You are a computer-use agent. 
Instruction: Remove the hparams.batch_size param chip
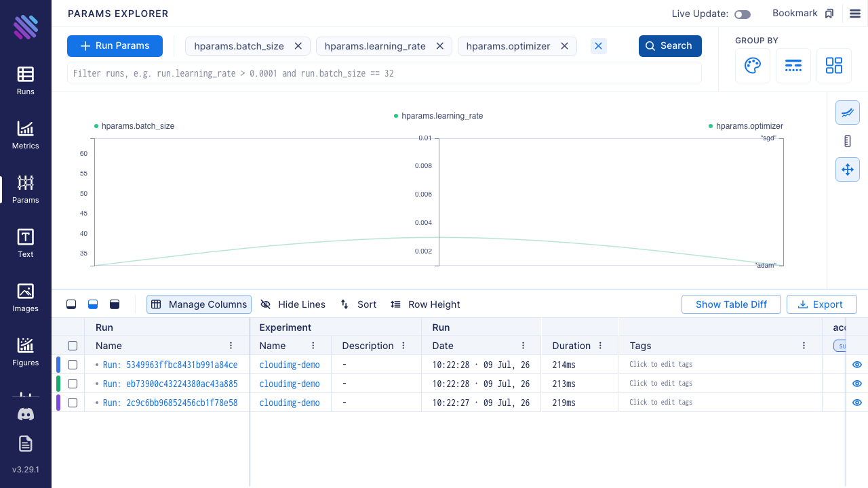(298, 46)
